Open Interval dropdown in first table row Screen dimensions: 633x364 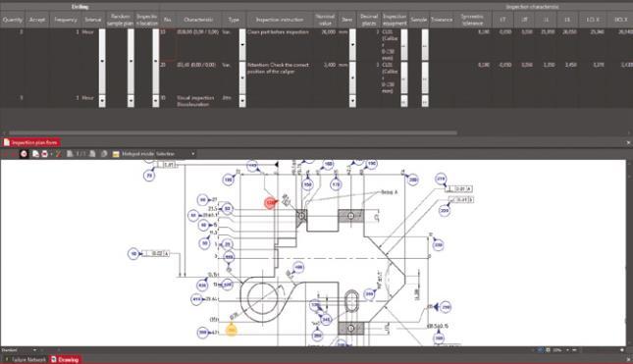coord(102,62)
